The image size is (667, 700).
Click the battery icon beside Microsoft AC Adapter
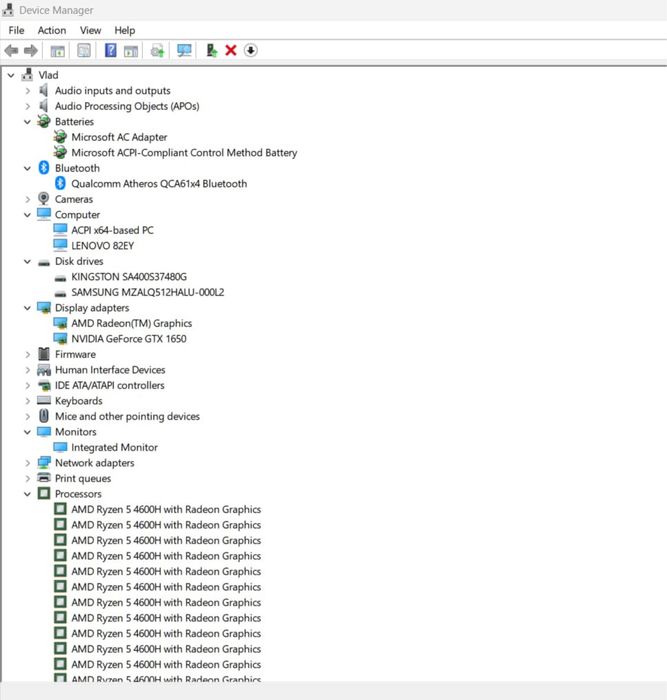60,137
